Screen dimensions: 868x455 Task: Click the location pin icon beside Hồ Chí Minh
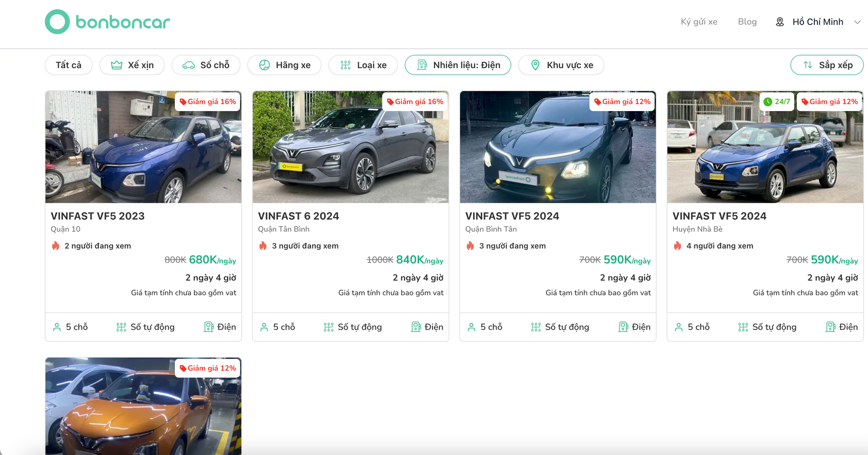click(x=780, y=22)
